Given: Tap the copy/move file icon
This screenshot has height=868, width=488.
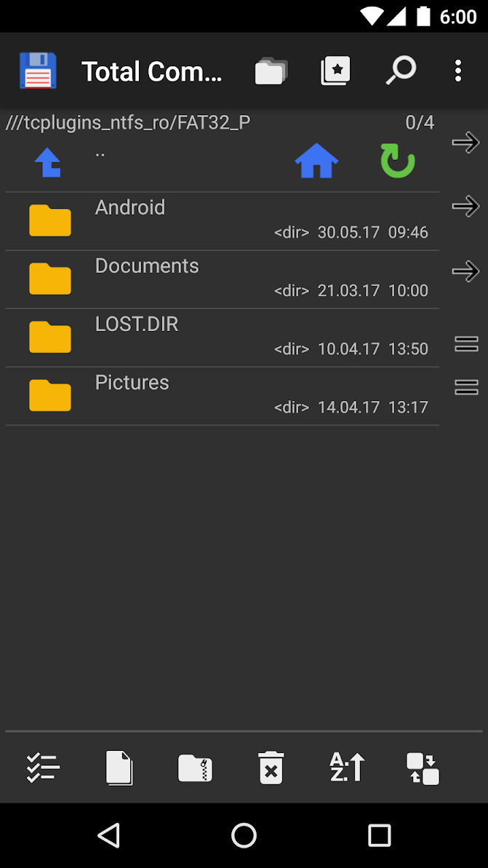Looking at the screenshot, I should [119, 768].
